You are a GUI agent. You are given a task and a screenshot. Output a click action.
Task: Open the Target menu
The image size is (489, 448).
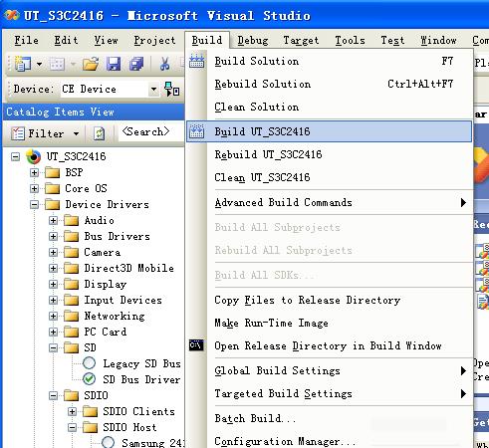point(301,41)
